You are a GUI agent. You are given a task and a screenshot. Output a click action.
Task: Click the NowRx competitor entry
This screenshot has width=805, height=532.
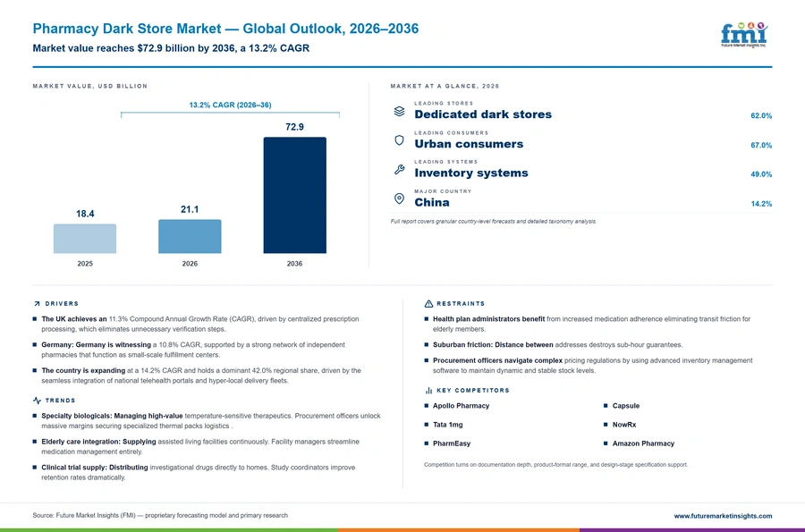coord(624,425)
